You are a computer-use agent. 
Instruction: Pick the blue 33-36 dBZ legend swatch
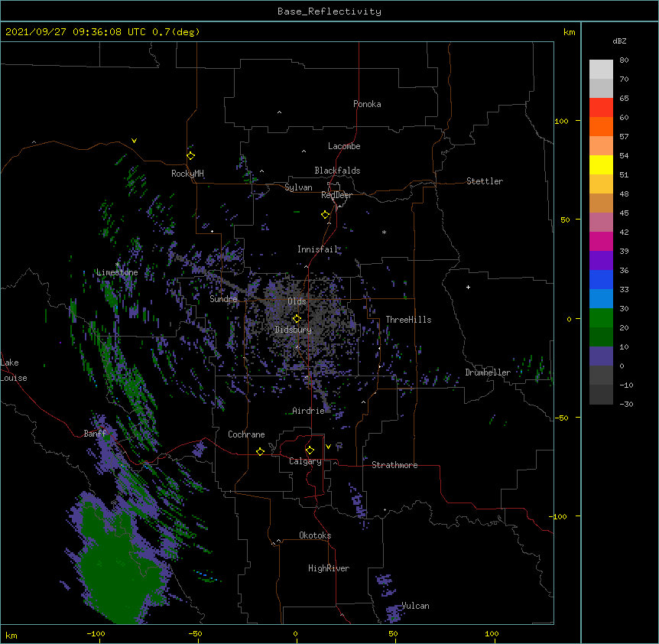(x=601, y=279)
